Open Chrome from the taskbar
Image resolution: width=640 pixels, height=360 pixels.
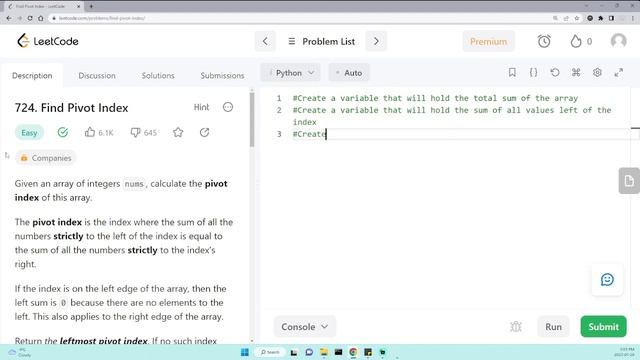pos(353,352)
